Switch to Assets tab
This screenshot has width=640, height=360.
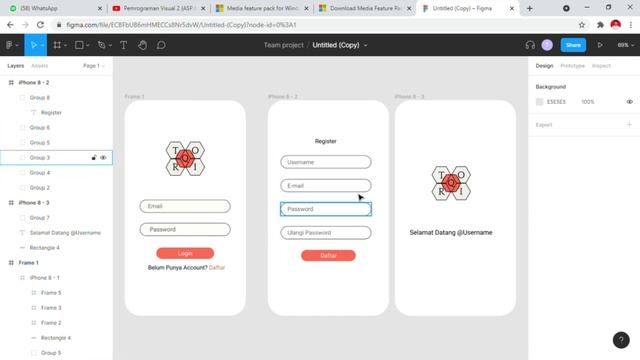tap(40, 66)
